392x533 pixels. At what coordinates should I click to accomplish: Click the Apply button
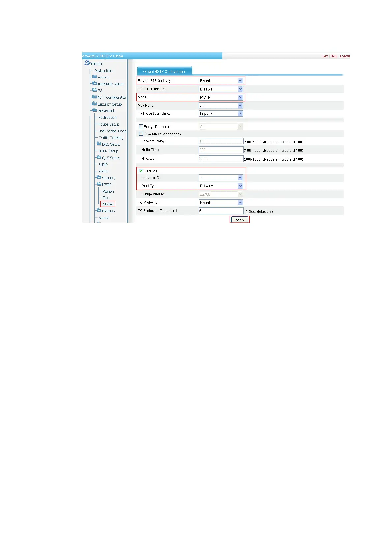pos(240,220)
